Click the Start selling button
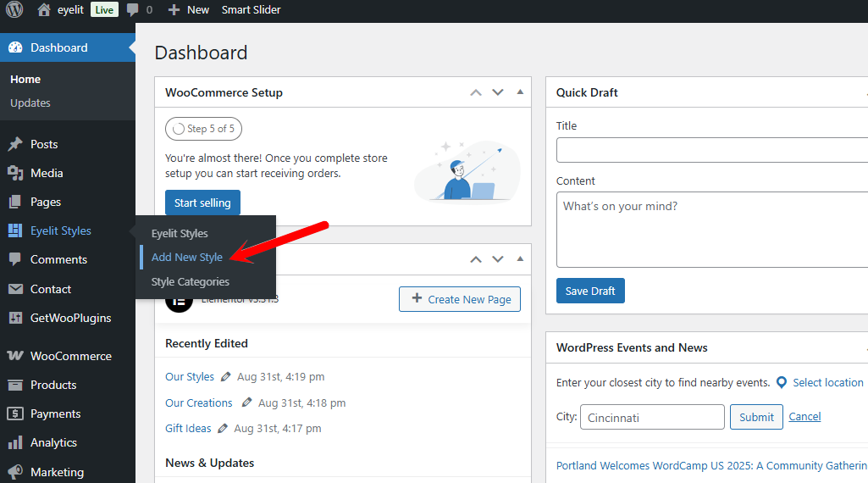Image resolution: width=868 pixels, height=483 pixels. [202, 203]
